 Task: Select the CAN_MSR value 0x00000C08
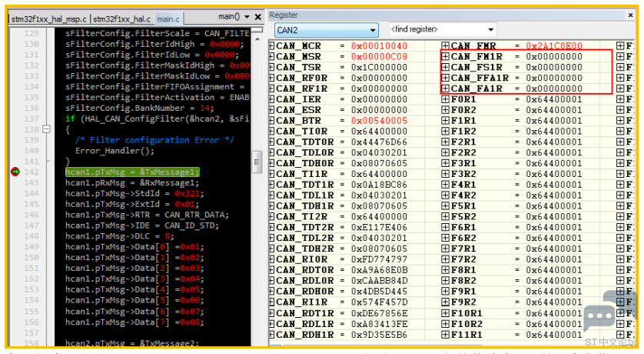pos(379,56)
